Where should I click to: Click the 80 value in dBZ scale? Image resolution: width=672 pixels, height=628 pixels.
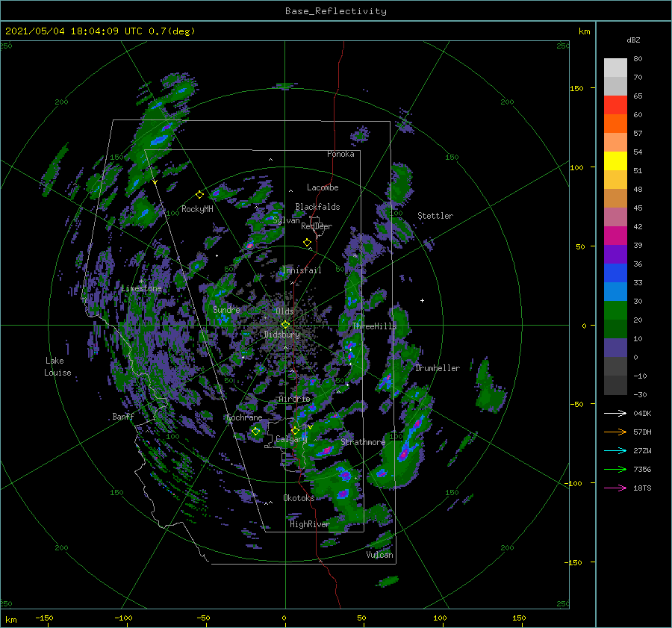pos(638,58)
